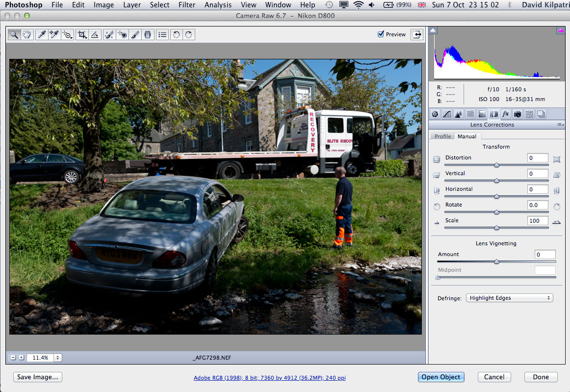Select the Graduated Filter tool
570x392 pixels.
pos(148,34)
